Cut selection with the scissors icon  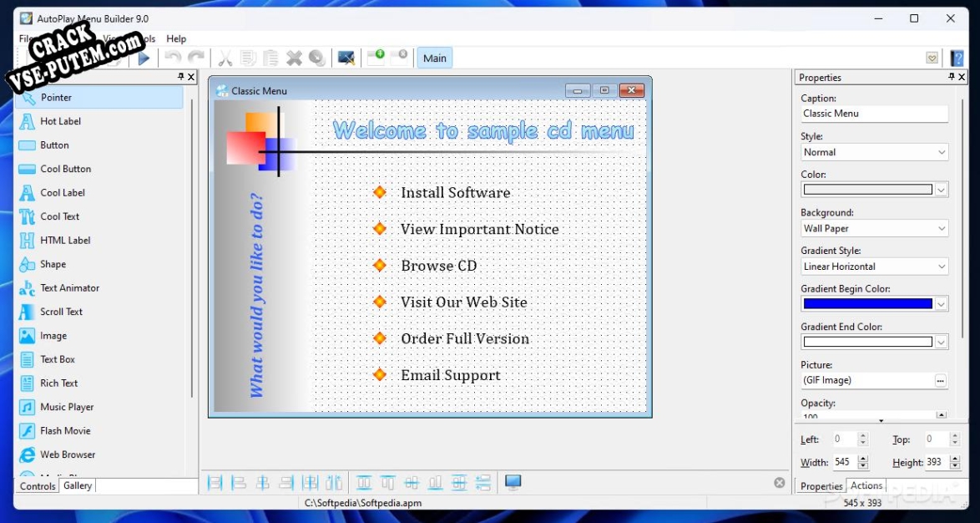[225, 58]
